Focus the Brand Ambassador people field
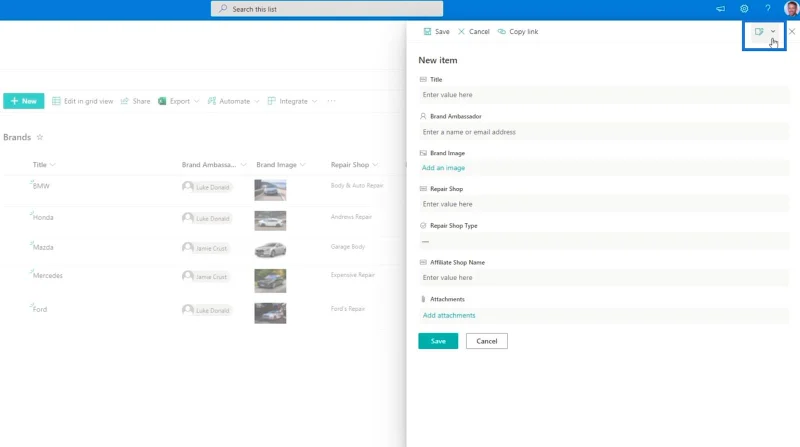 click(604, 132)
